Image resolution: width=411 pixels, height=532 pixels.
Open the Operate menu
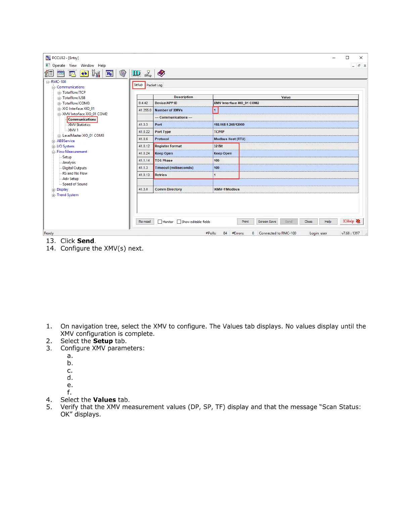coord(59,65)
